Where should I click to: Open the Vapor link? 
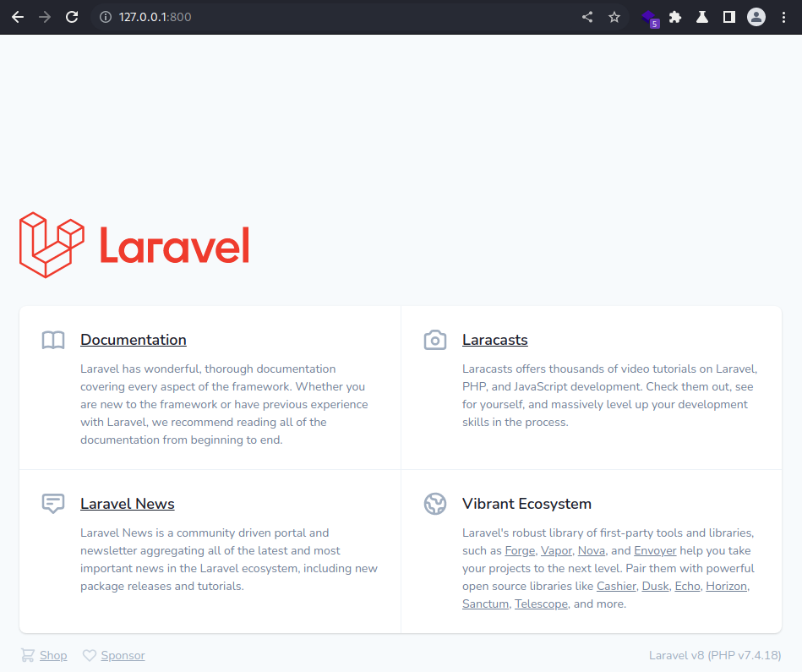point(556,551)
